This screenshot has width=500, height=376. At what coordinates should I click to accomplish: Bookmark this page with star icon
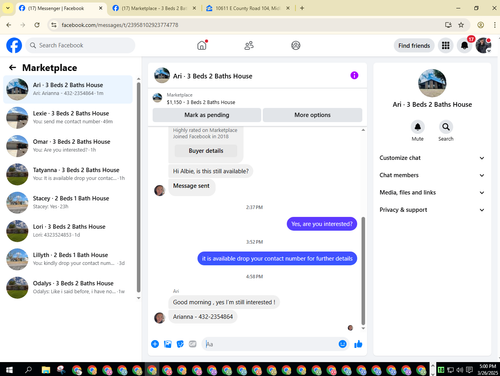click(461, 25)
